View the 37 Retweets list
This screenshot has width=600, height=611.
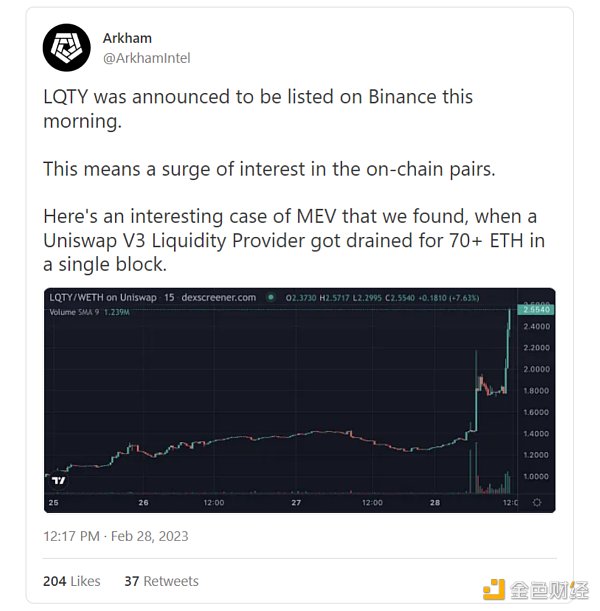161,581
